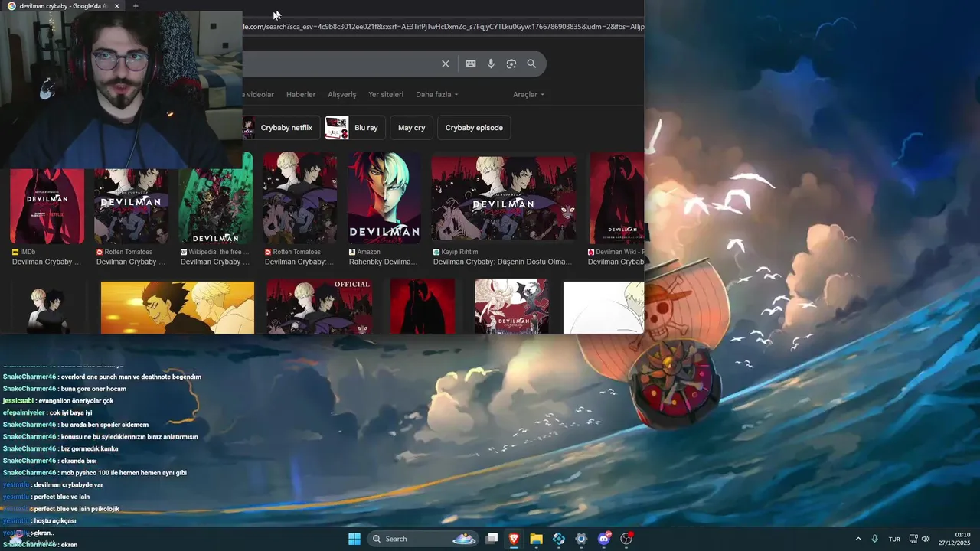Open Devilman Crybaby: Düşenin Dostu Olma result
Image resolution: width=980 pixels, height=551 pixels.
(503, 262)
